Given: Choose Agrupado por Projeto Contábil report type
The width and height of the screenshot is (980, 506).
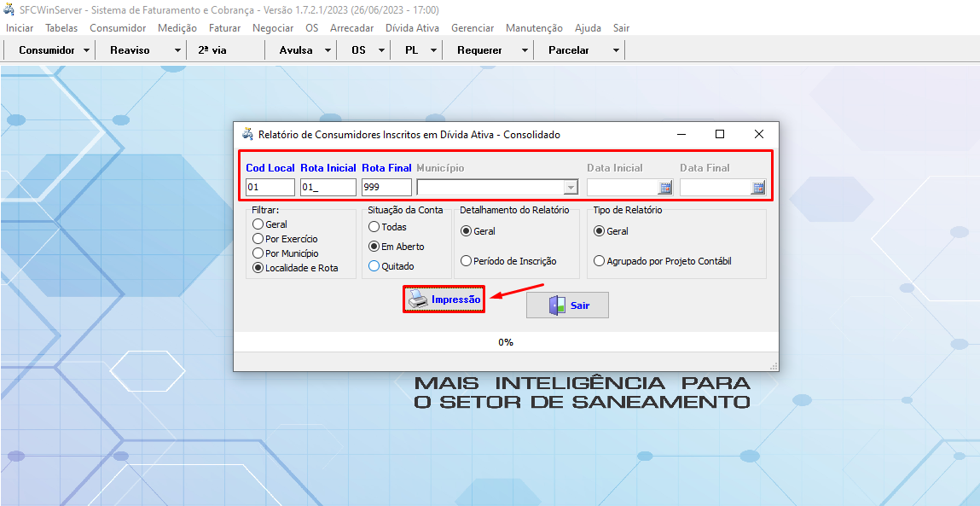Looking at the screenshot, I should click(x=600, y=261).
